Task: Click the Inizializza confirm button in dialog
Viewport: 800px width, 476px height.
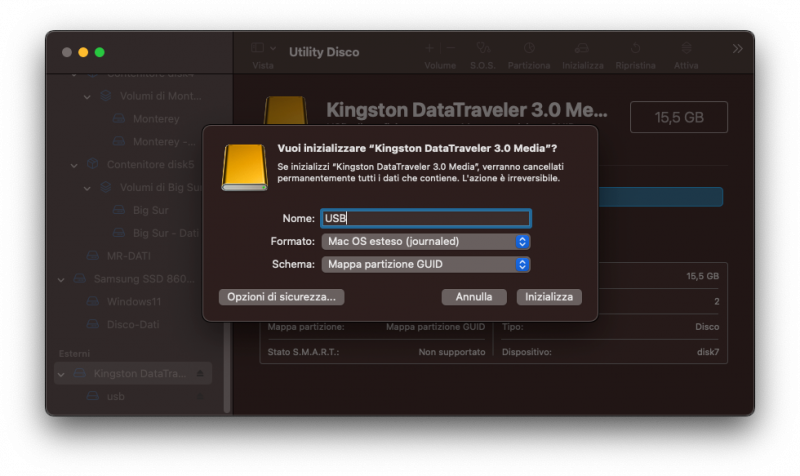Action: pos(549,297)
